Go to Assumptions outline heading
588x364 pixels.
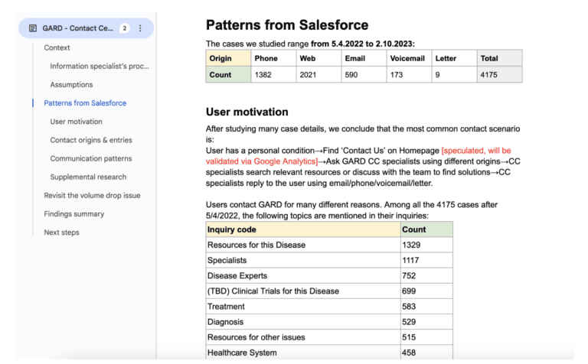[71, 85]
